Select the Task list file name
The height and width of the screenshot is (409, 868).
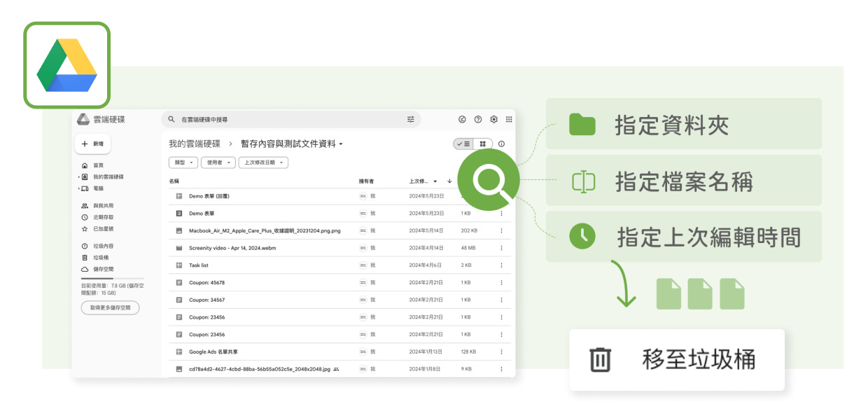click(199, 265)
